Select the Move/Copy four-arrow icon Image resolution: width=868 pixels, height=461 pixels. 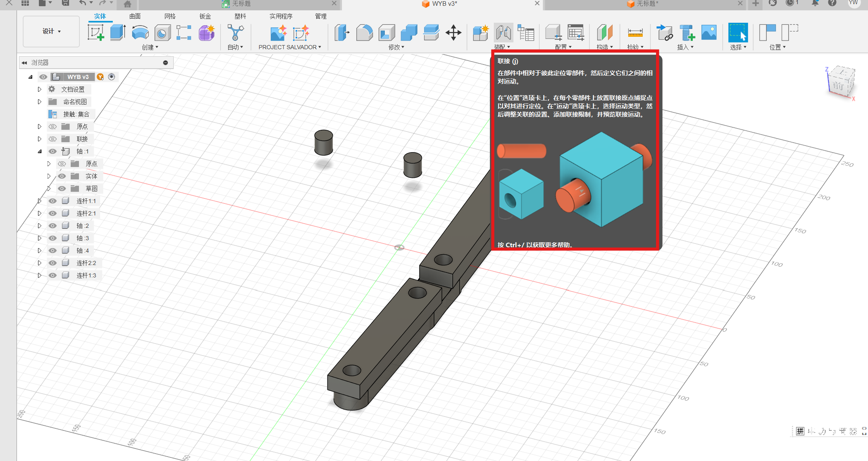[x=453, y=33]
